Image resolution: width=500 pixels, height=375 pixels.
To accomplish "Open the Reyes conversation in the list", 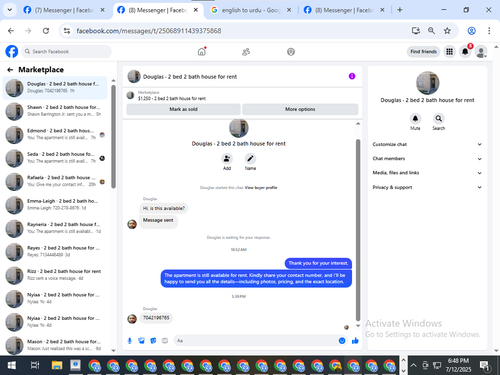I will 55,251.
